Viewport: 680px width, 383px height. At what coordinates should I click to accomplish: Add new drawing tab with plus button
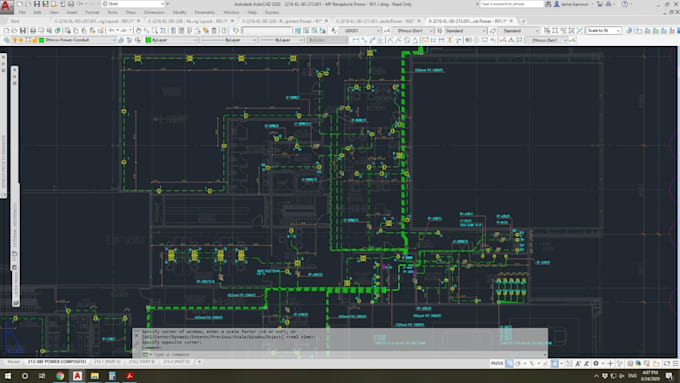coord(523,21)
